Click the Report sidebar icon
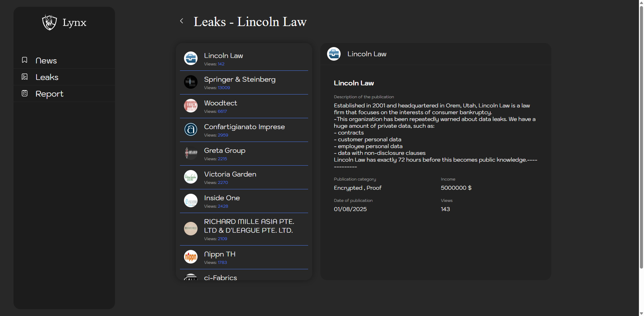644x316 pixels. tap(25, 93)
